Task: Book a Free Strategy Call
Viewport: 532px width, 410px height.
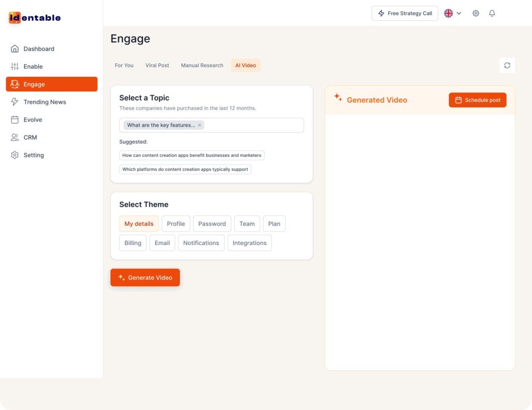Action: [405, 13]
